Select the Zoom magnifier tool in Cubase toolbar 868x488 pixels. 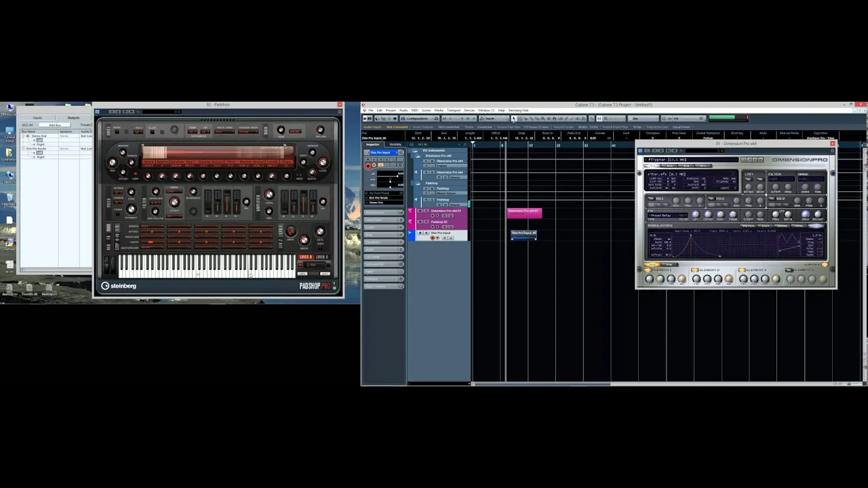[x=542, y=119]
